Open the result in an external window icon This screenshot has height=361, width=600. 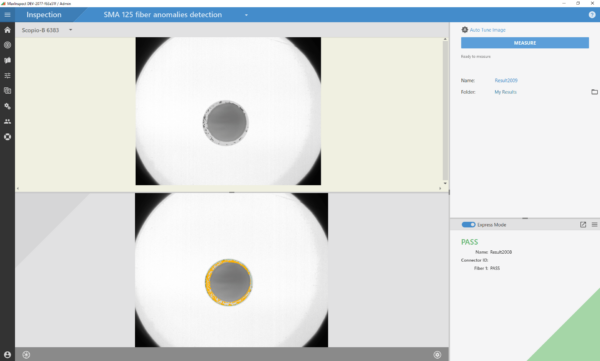point(583,225)
